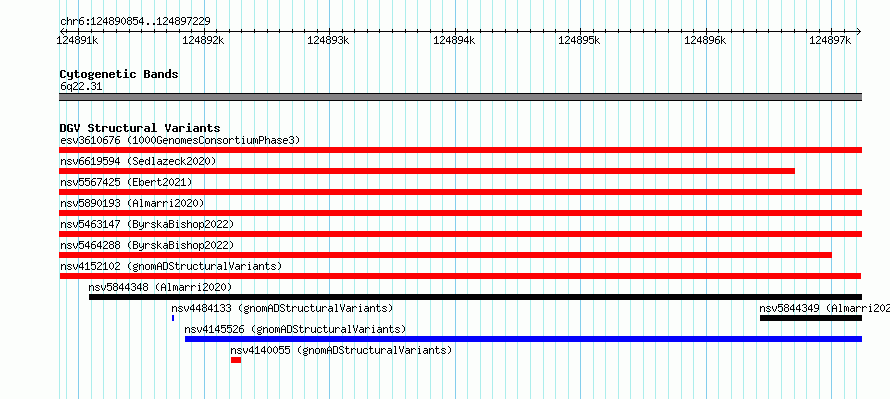Select the nsv4152102 red bar

click(460, 276)
